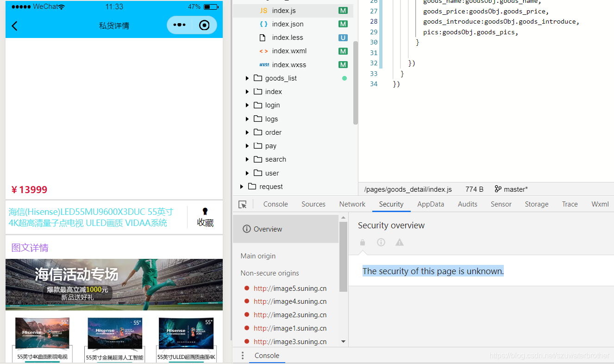Click the 图文详情 section heading
Screen dimensions: 614x364
(30, 248)
